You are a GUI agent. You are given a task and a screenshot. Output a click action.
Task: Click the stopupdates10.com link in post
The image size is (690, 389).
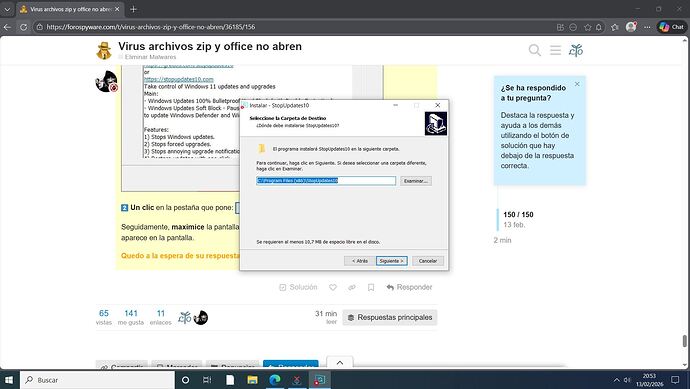179,79
